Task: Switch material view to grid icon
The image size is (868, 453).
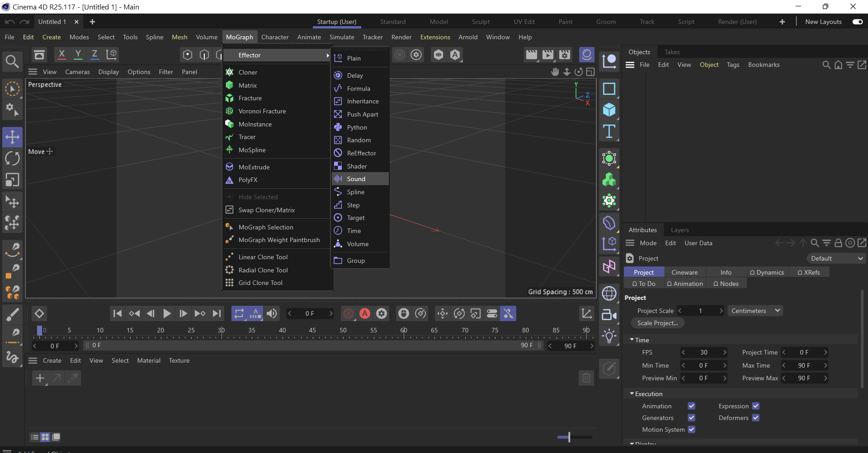Action: tap(45, 437)
